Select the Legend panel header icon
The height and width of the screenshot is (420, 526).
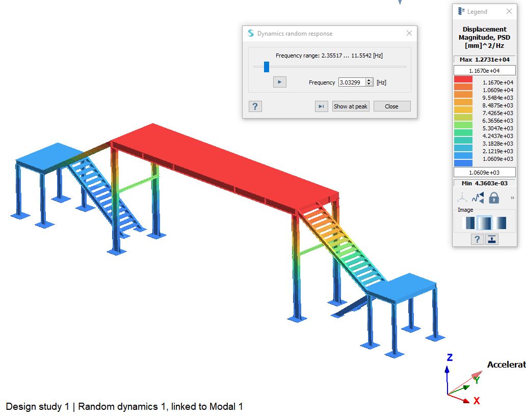tap(460, 11)
